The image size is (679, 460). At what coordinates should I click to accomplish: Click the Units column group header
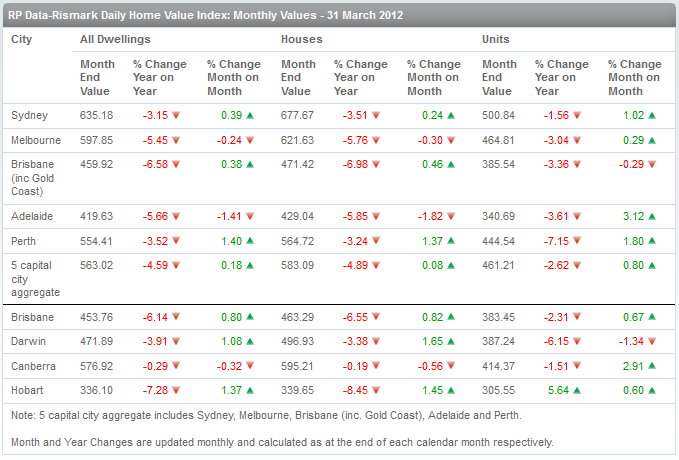point(495,39)
